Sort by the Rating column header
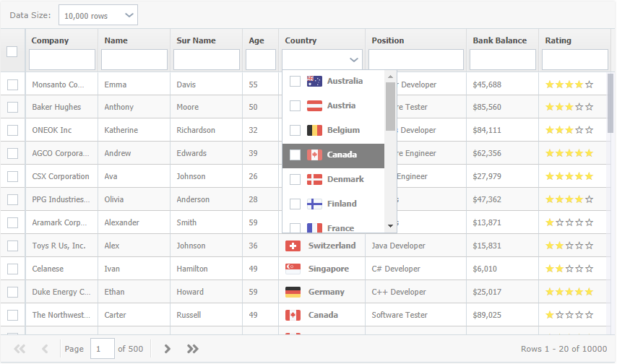The width and height of the screenshot is (617, 364). pos(558,40)
